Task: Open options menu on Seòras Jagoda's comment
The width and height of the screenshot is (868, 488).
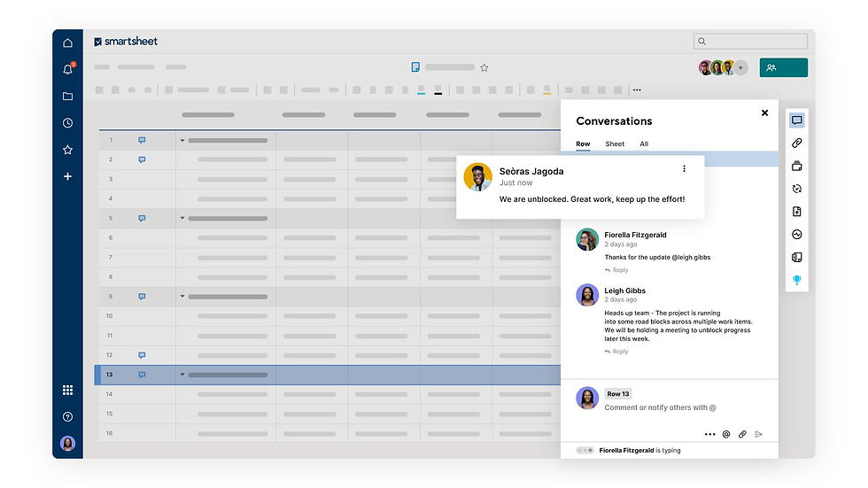Action: pos(684,169)
